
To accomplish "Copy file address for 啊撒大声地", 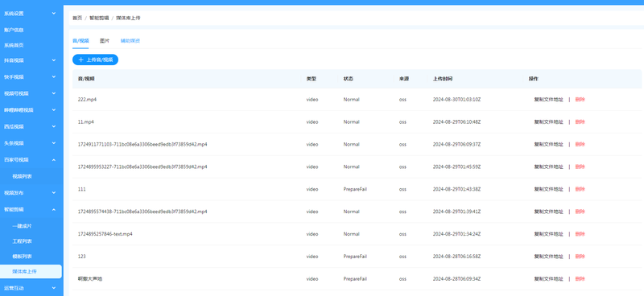I will (549, 279).
